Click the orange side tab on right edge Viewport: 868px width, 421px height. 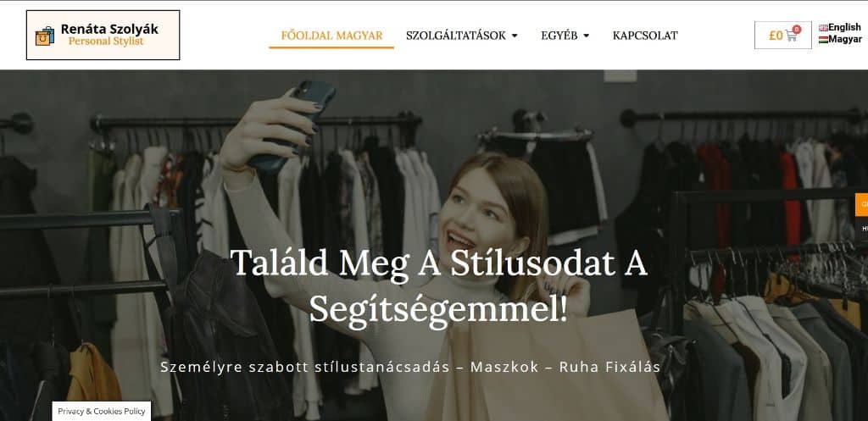click(x=862, y=205)
